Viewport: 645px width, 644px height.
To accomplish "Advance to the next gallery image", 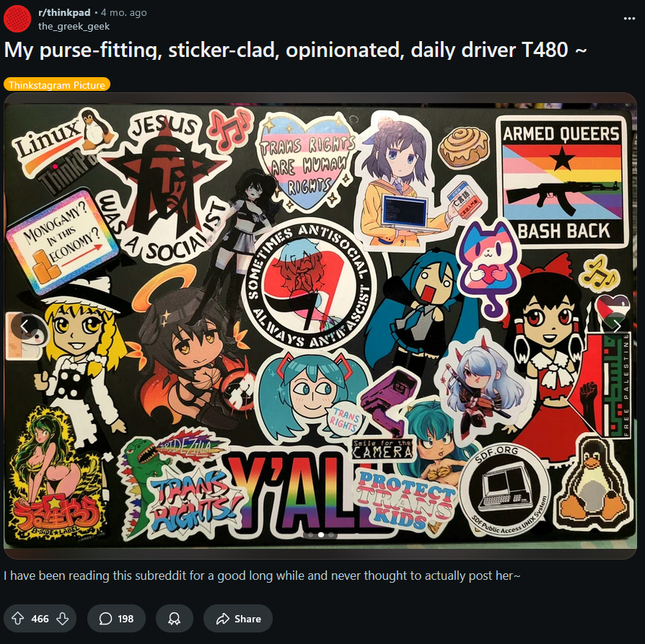I will (616, 326).
